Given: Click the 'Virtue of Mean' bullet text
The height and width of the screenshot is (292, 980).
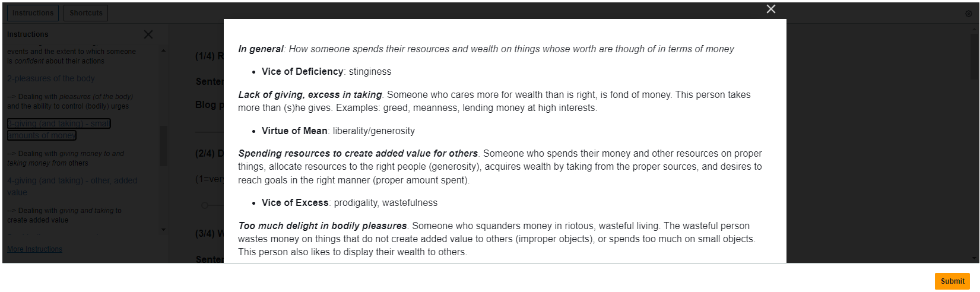Looking at the screenshot, I should coord(338,131).
